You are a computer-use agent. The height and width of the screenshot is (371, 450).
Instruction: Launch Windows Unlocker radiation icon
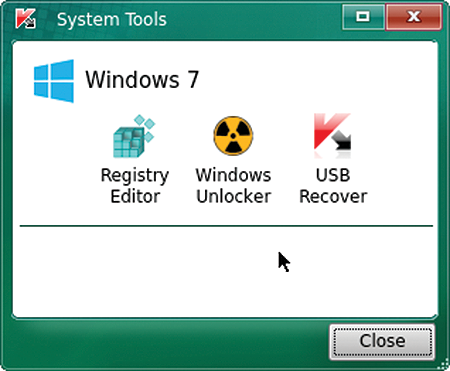[x=233, y=136]
